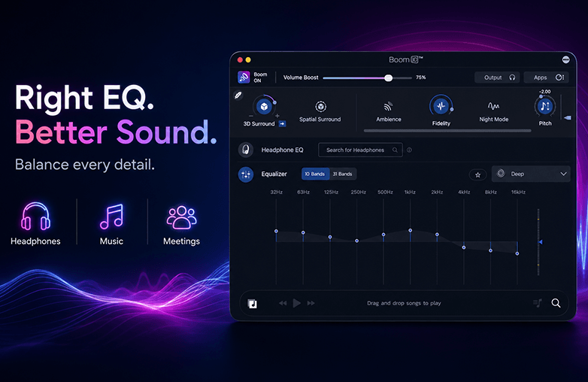The height and width of the screenshot is (382, 588).
Task: Click the play button
Action: point(296,303)
